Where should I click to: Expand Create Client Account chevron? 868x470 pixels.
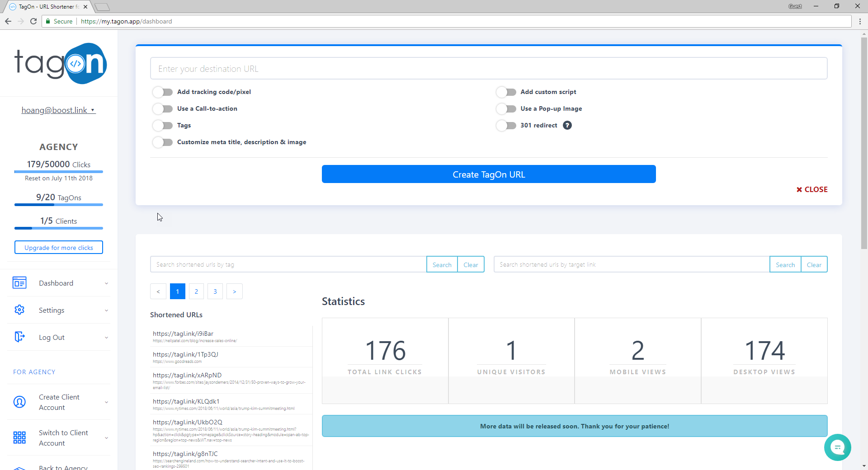click(x=106, y=402)
